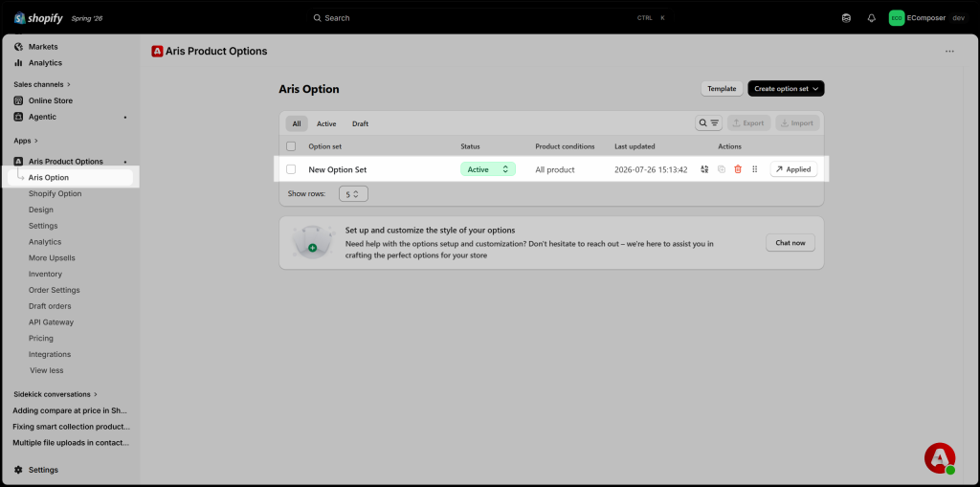Image resolution: width=980 pixels, height=487 pixels.
Task: Click the EComposer store avatar
Action: tap(896, 18)
